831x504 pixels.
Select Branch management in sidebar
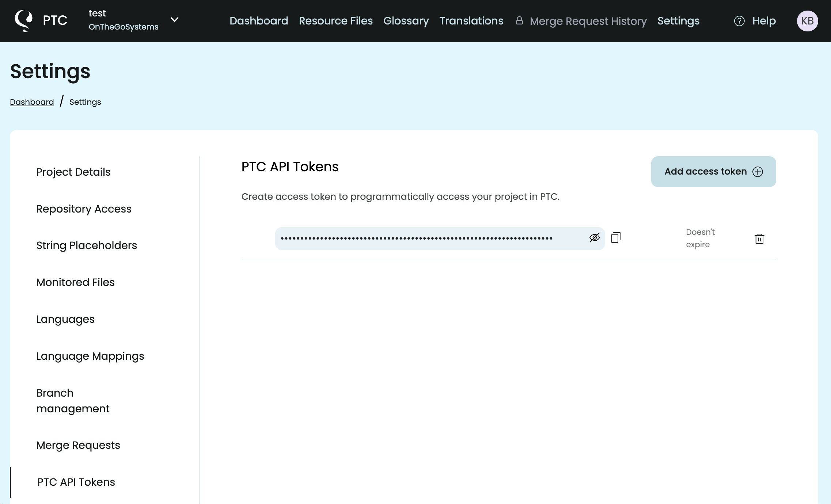pos(73,401)
